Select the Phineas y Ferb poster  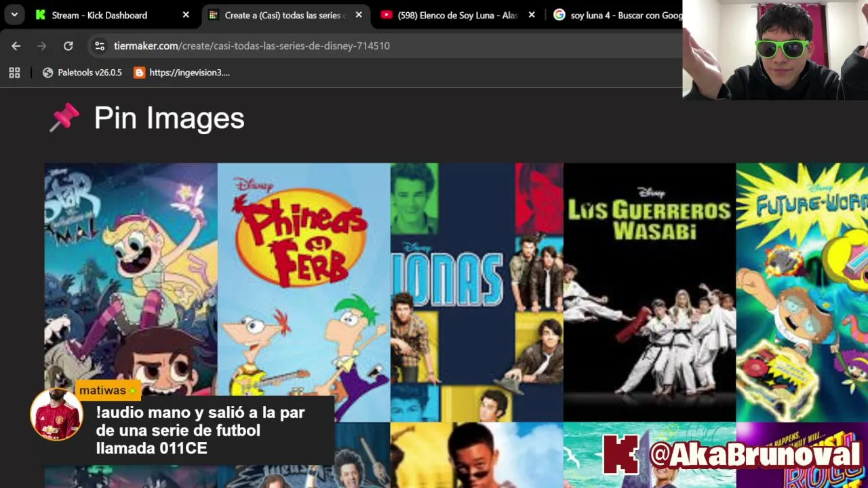(304, 292)
